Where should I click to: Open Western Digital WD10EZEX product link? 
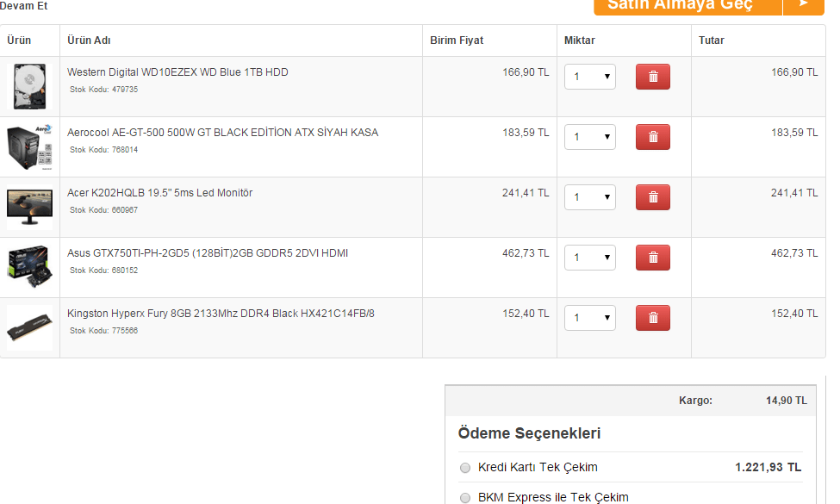tap(177, 72)
